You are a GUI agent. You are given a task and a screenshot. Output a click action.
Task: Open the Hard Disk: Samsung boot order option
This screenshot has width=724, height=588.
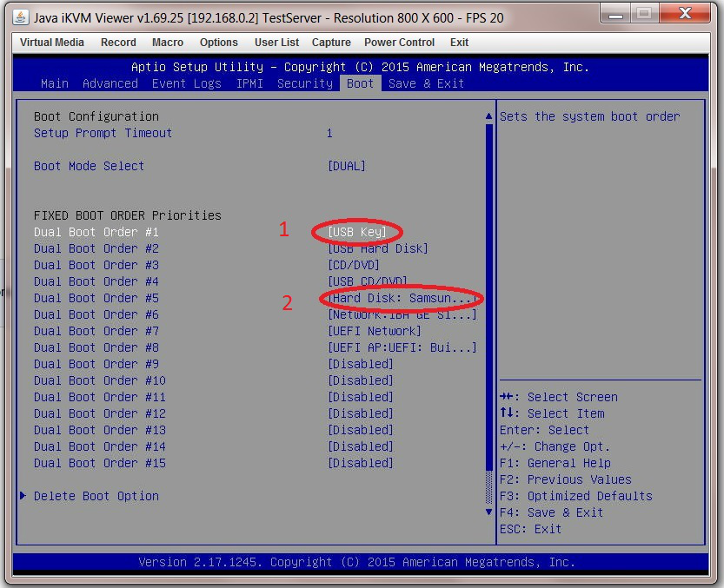click(x=399, y=298)
